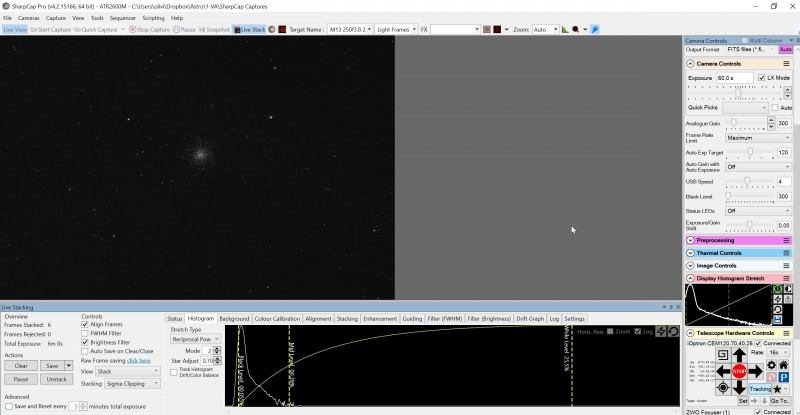Screen dimensions: 800x415
Task: Click the round gray icon beside Live Stack
Action: [x=272, y=30]
